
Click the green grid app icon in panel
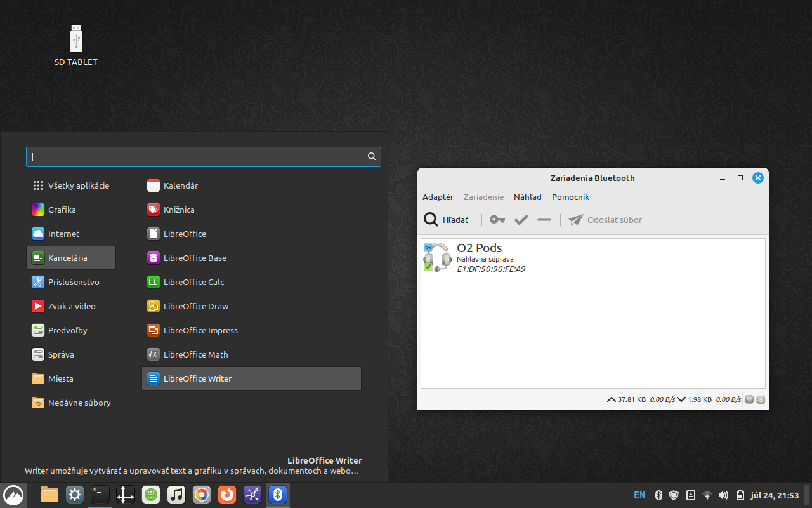point(151,495)
